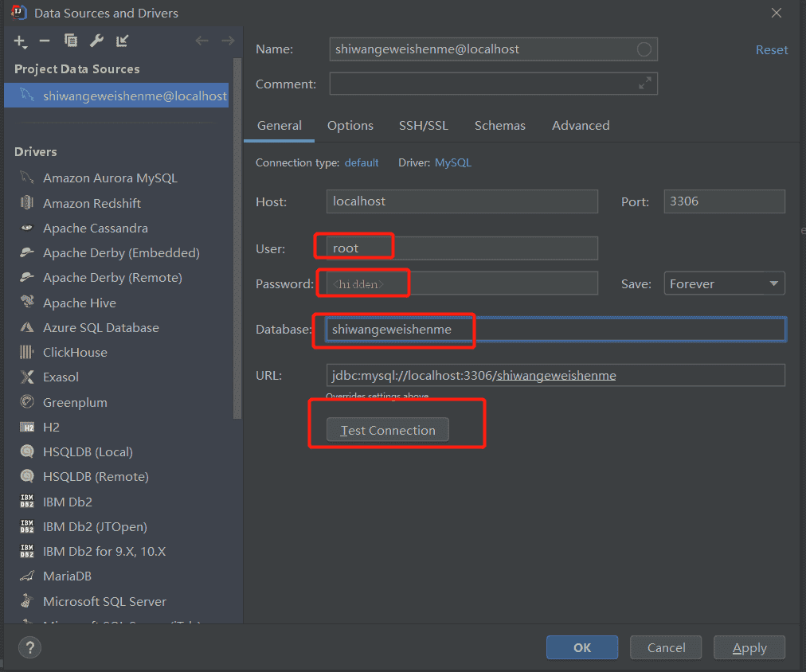
Task: Click the Apply button
Action: tap(749, 647)
